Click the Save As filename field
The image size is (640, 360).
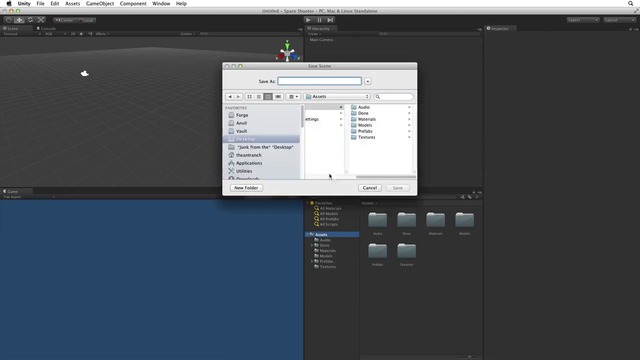[319, 81]
